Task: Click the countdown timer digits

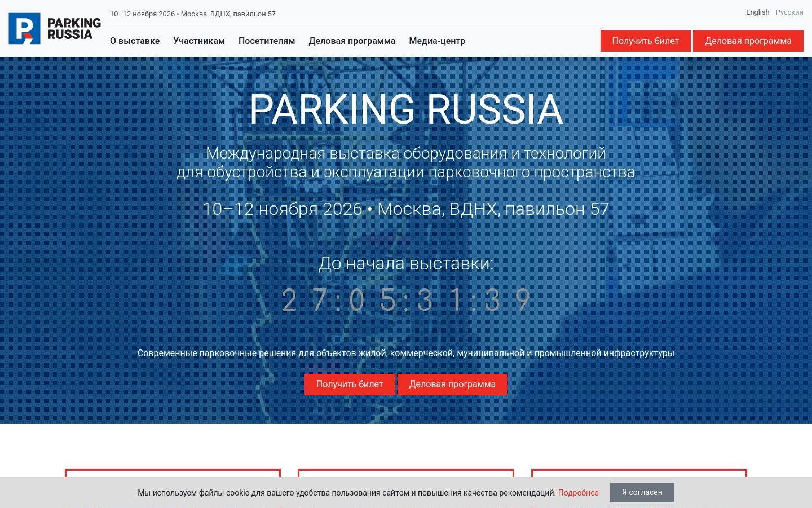Action: point(406,300)
